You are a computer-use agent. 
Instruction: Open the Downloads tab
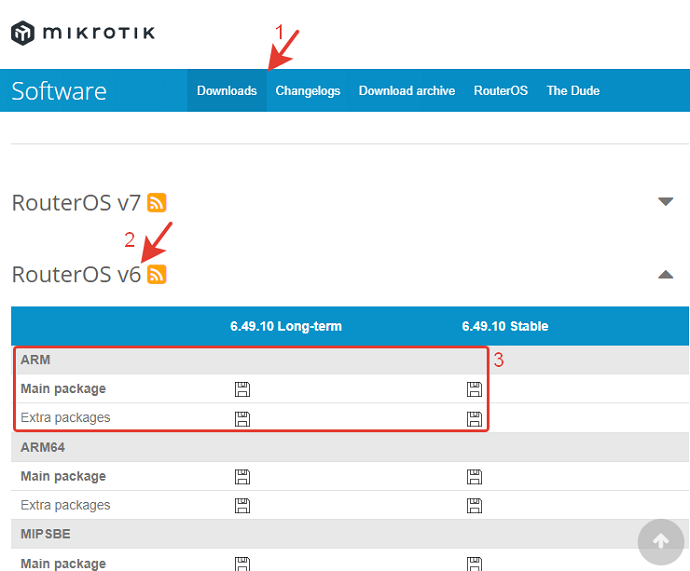click(227, 91)
